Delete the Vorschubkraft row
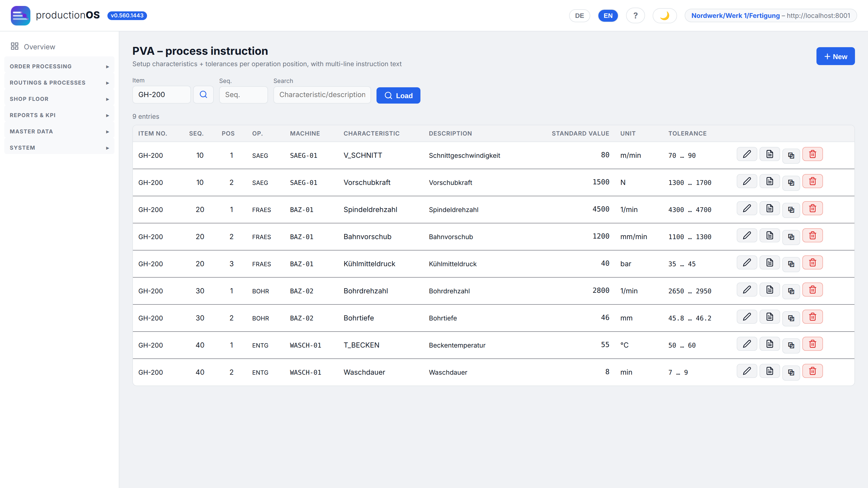The height and width of the screenshot is (488, 868). coord(812,182)
